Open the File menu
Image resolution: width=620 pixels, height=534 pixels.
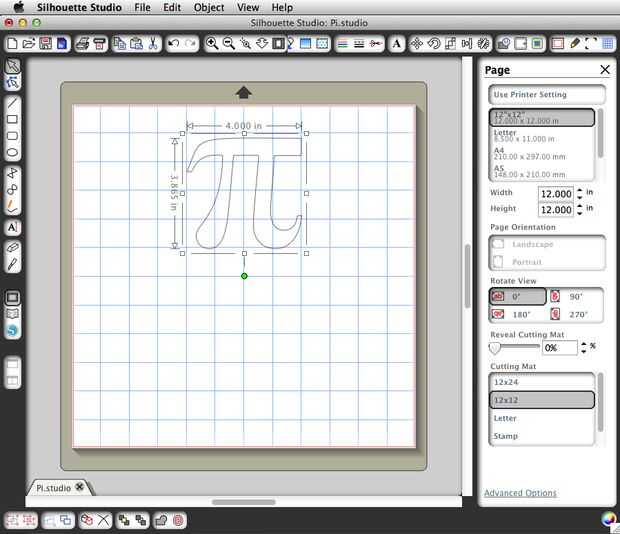[142, 7]
